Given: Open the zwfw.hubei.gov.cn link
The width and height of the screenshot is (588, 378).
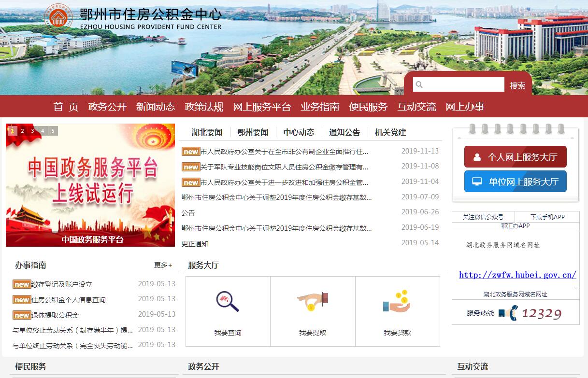Looking at the screenshot, I should (517, 275).
